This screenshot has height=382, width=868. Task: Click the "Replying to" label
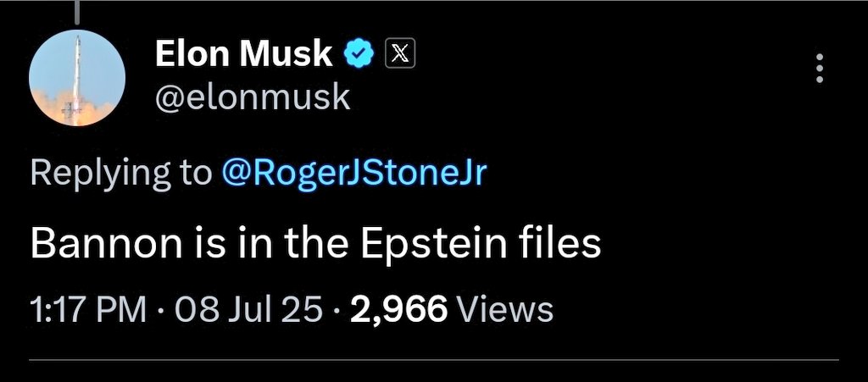pos(120,174)
